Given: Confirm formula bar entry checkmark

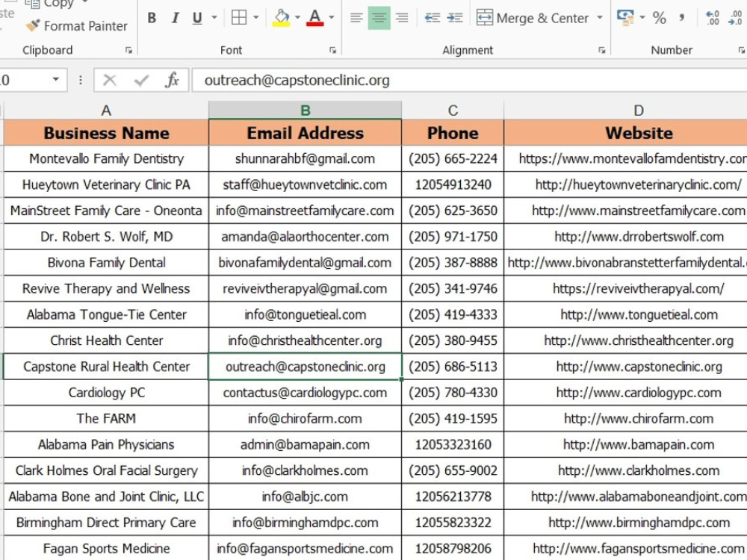Looking at the screenshot, I should (141, 80).
